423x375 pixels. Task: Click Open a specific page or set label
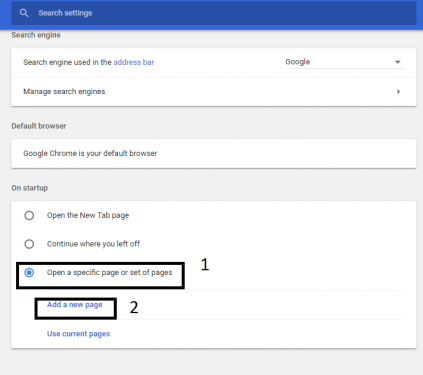point(110,273)
